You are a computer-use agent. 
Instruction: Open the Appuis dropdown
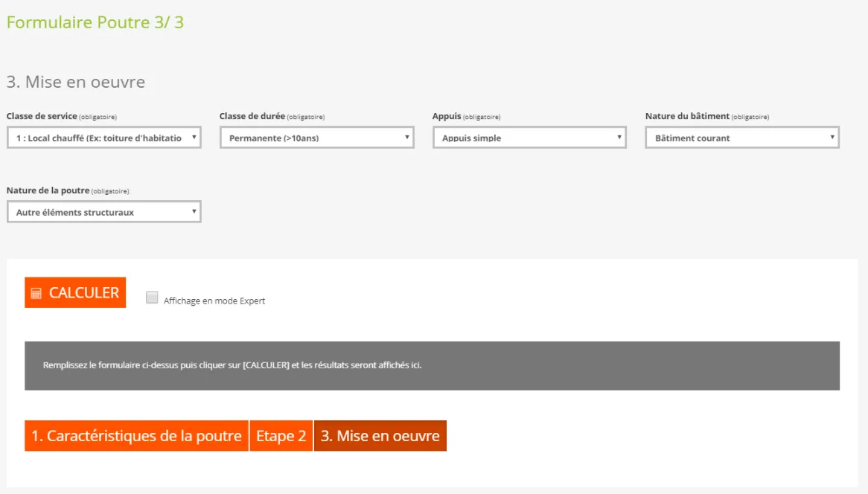(x=529, y=138)
